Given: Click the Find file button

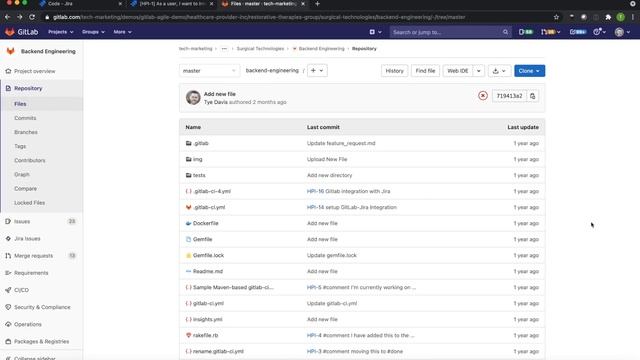Looking at the screenshot, I should [x=425, y=71].
